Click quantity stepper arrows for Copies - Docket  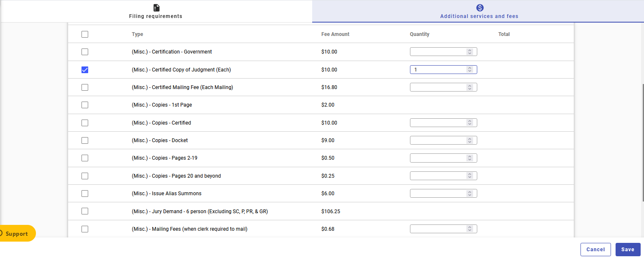tap(470, 140)
